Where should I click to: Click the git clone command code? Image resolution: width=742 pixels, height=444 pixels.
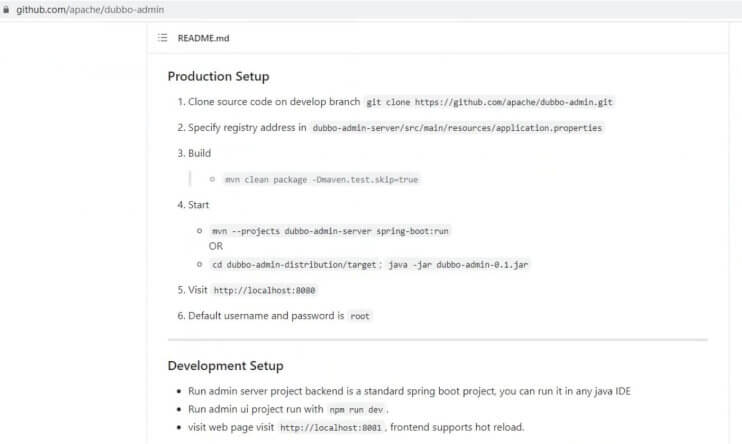489,102
